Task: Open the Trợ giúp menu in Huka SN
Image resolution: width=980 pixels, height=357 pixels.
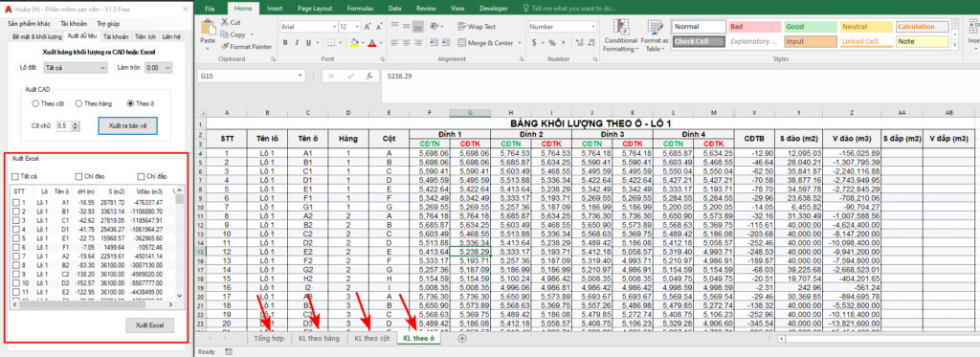Action: pos(108,23)
